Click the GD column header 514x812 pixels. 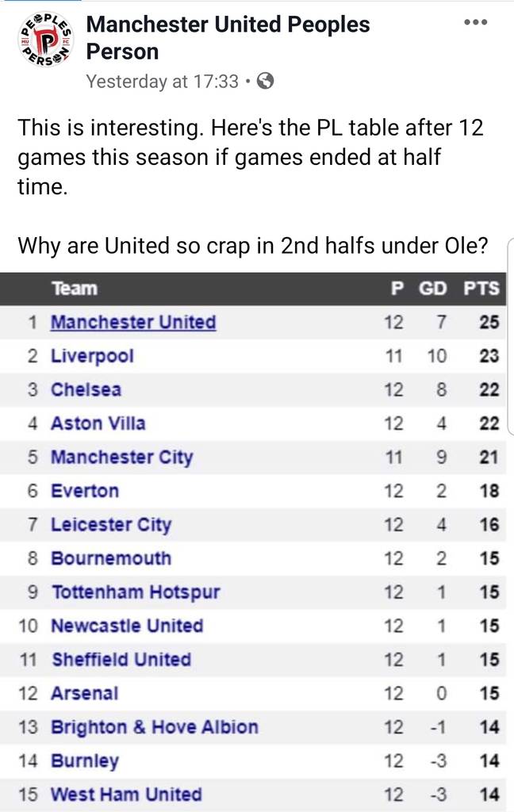point(433,289)
